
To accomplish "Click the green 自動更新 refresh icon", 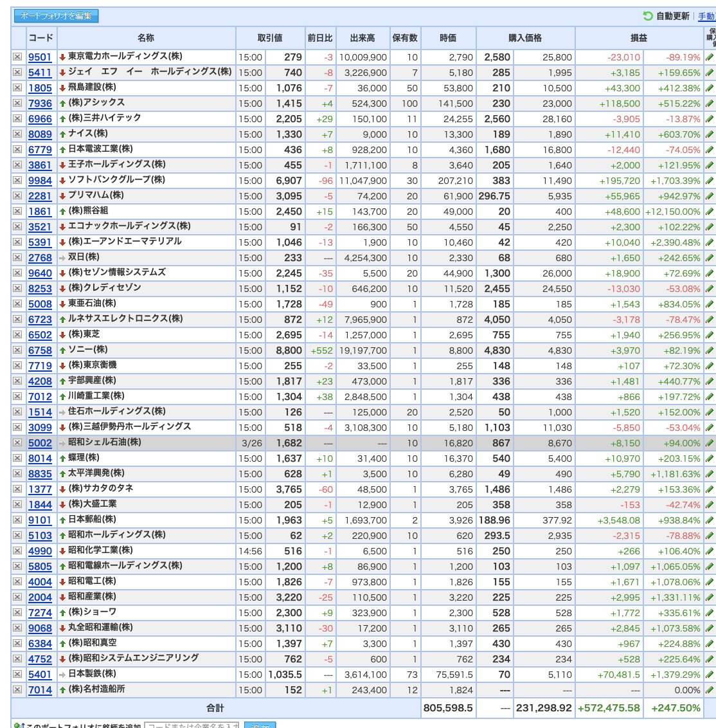I will 648,16.
